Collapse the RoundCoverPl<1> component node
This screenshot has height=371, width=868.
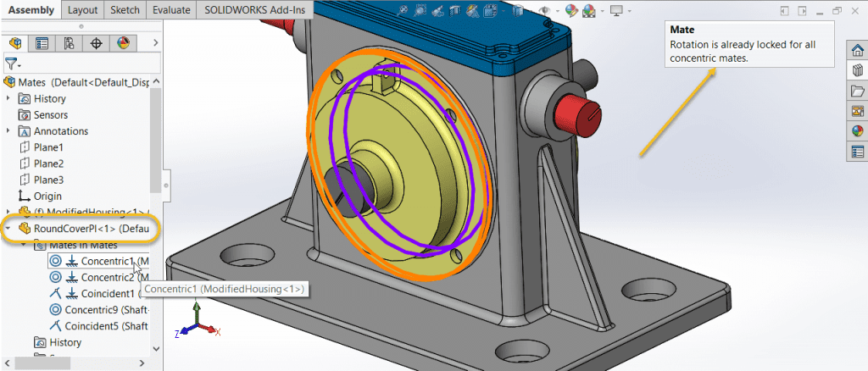[8, 229]
